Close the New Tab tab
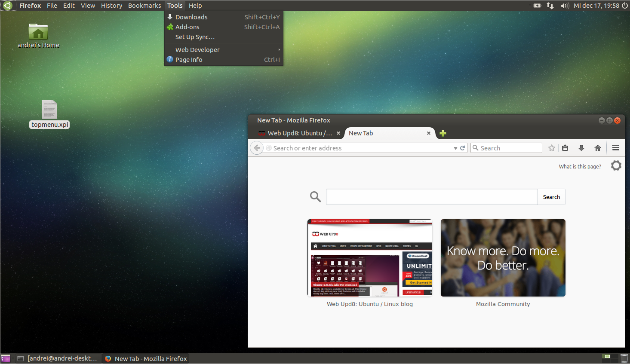This screenshot has height=364, width=630. pyautogui.click(x=429, y=133)
